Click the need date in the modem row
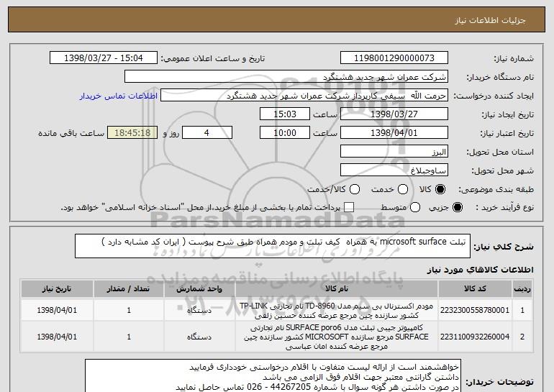 coord(57,310)
